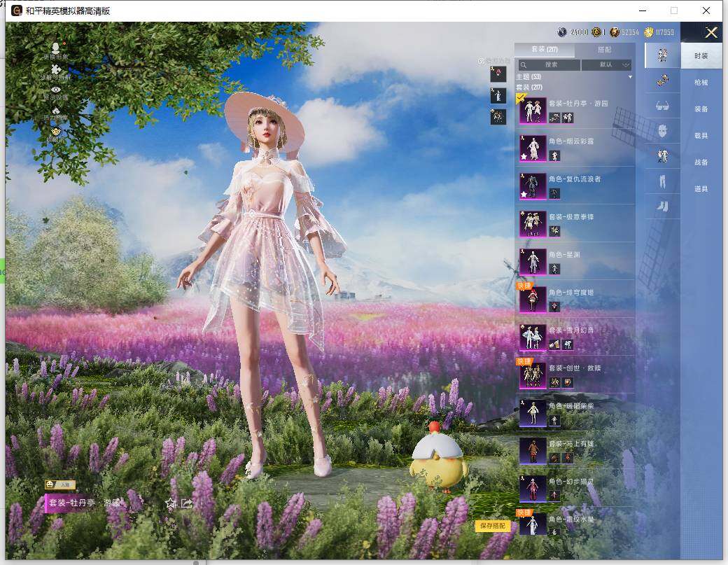Close the wardrobe with the yellow X
This screenshot has height=565, width=728.
click(x=711, y=32)
